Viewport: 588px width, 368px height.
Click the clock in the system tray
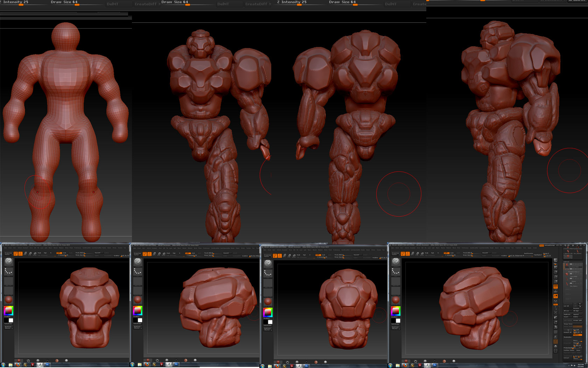(x=581, y=365)
